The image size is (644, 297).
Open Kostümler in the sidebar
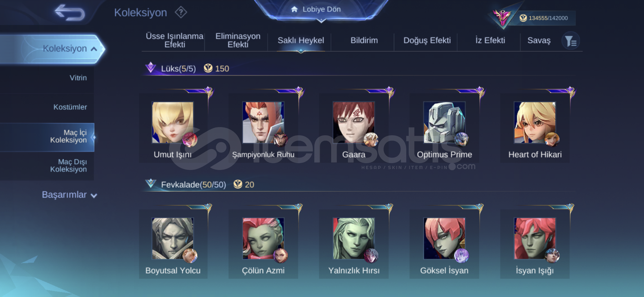(70, 107)
